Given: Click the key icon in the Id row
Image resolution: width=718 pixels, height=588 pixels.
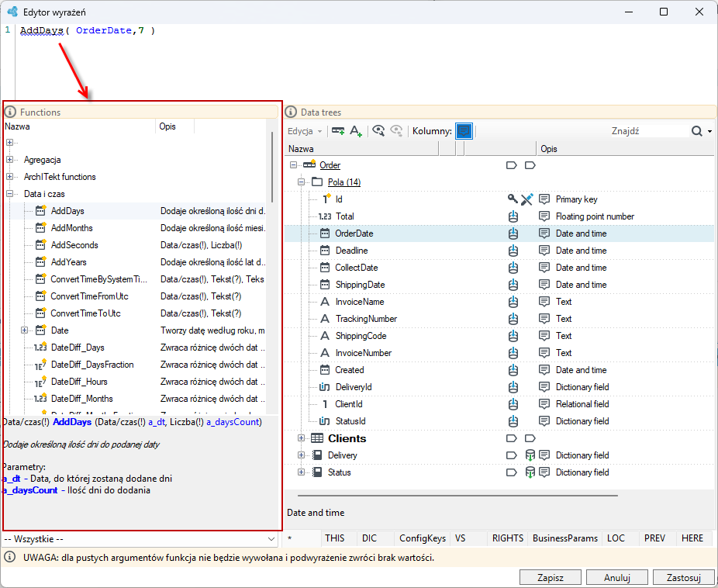Looking at the screenshot, I should click(x=513, y=199).
